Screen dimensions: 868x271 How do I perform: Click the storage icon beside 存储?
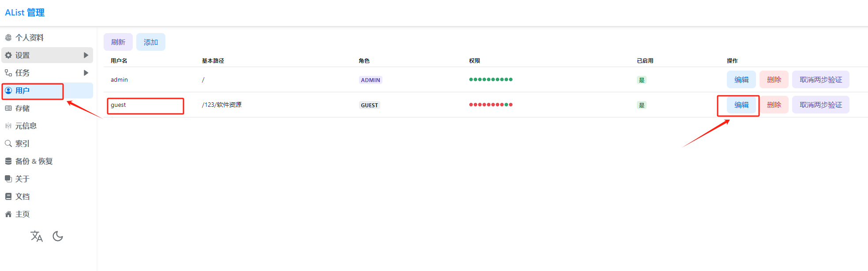(8, 108)
